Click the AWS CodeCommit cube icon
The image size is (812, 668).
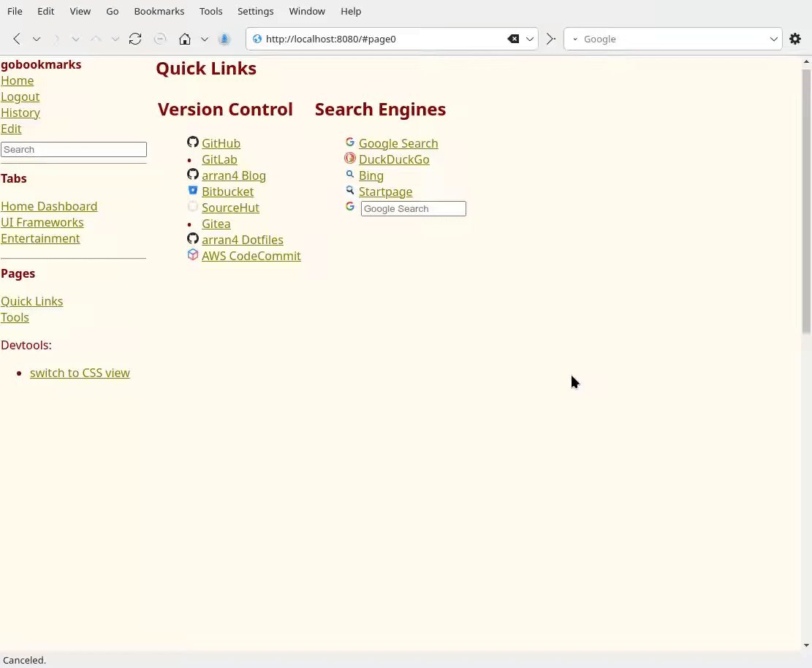click(x=193, y=254)
